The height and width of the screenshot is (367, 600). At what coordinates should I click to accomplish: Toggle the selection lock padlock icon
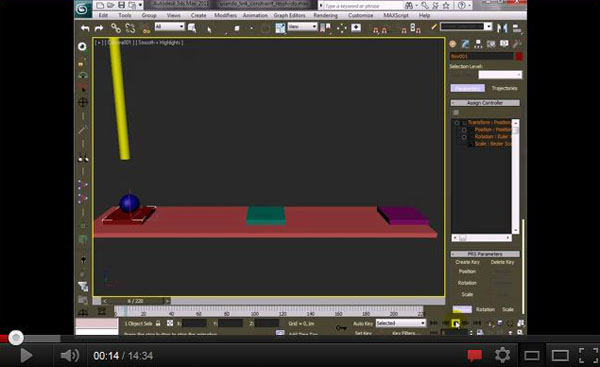[x=158, y=323]
